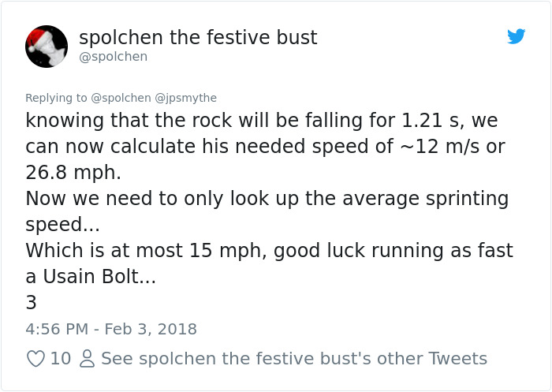This screenshot has width=552, height=392.
Task: Click the '26.8 mph.' text line
Action: tap(75, 172)
